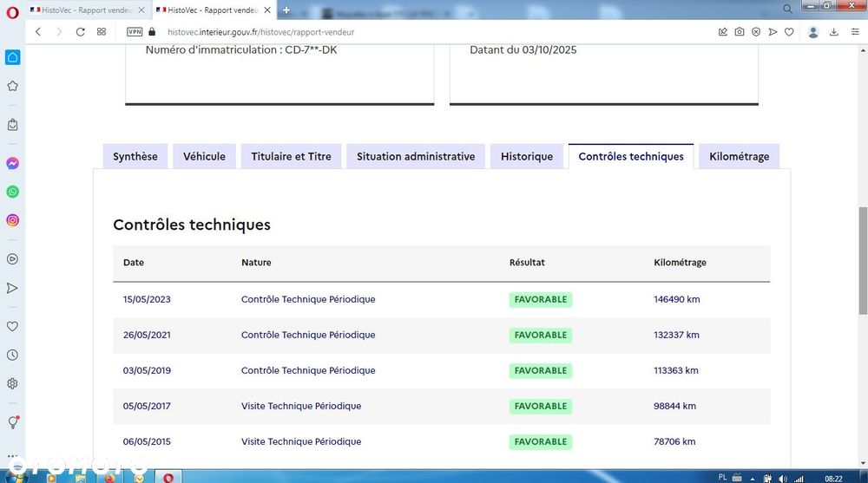This screenshot has width=868, height=483.
Task: Open WhatsApp in the Opera sidebar
Action: pos(12,192)
